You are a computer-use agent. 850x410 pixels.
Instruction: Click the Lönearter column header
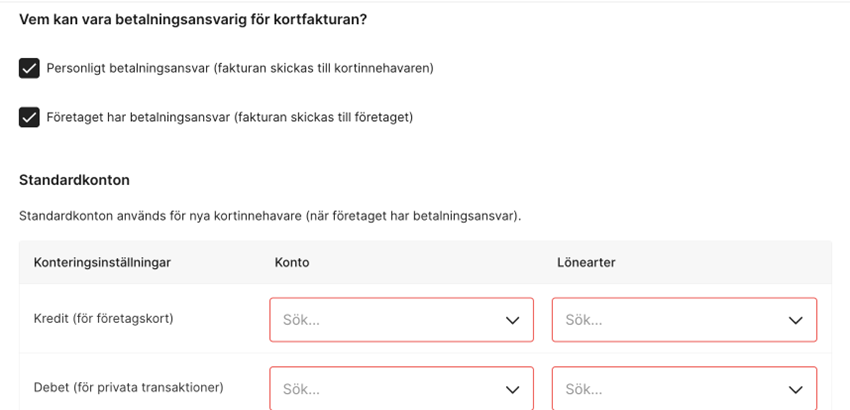pos(586,262)
